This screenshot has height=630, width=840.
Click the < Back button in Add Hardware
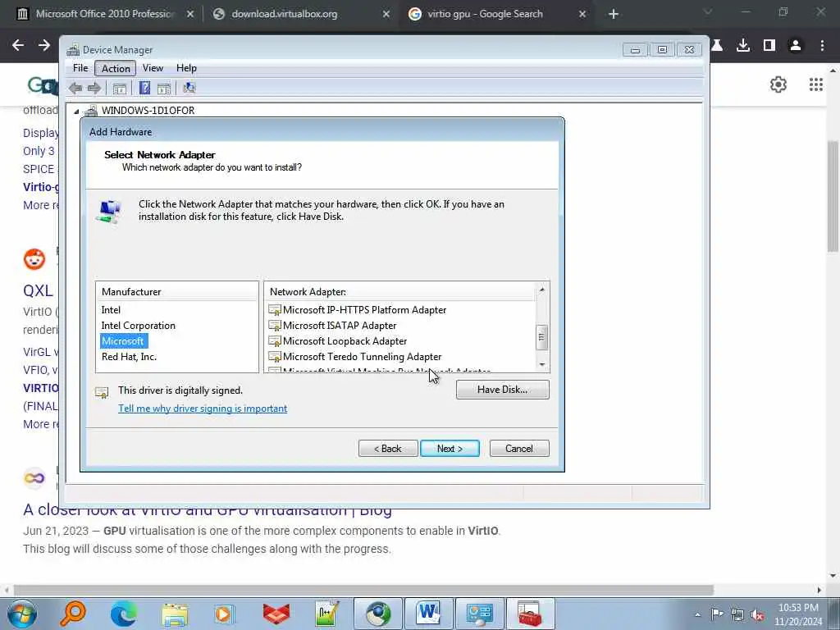pyautogui.click(x=388, y=449)
